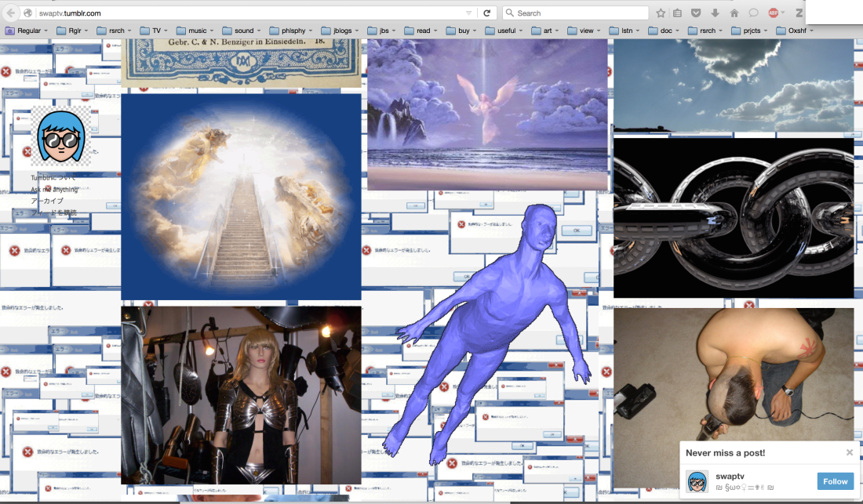Open the chat speech bubble icon
Viewport: 863px width, 504px height.
click(x=753, y=13)
